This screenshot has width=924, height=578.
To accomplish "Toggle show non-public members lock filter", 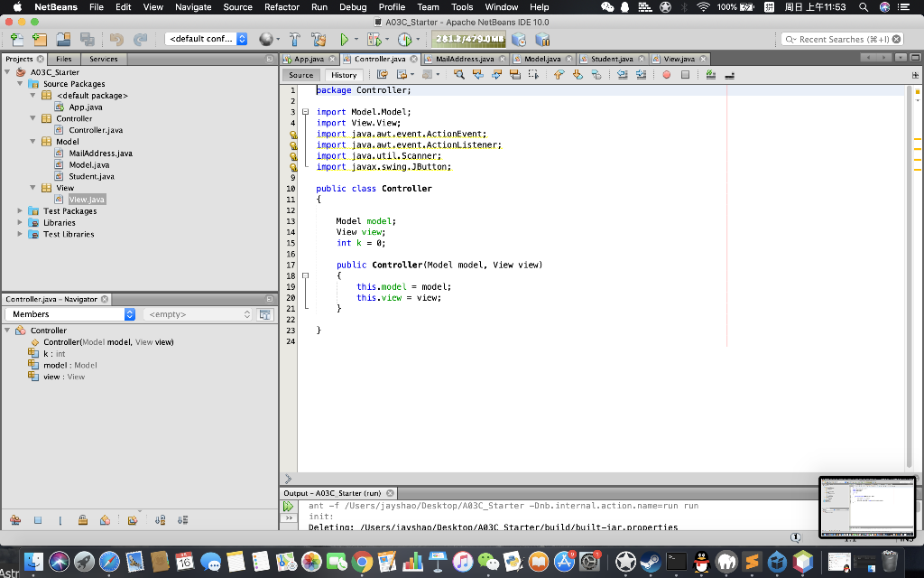I will [83, 520].
